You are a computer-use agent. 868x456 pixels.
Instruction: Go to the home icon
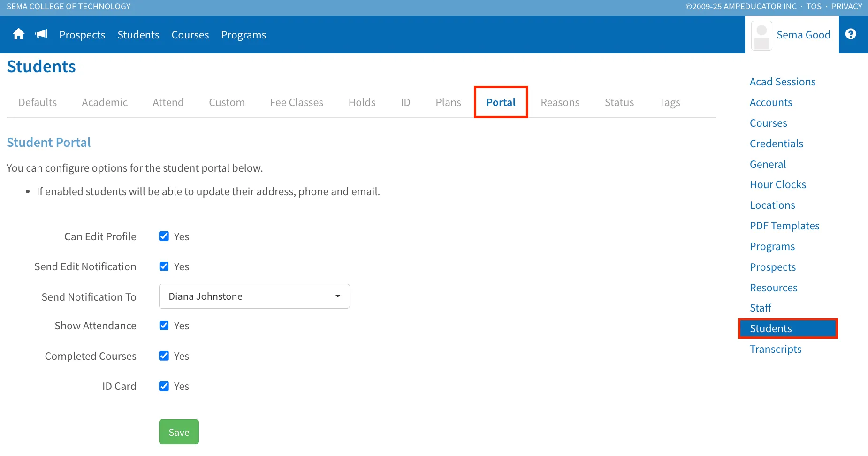tap(19, 34)
